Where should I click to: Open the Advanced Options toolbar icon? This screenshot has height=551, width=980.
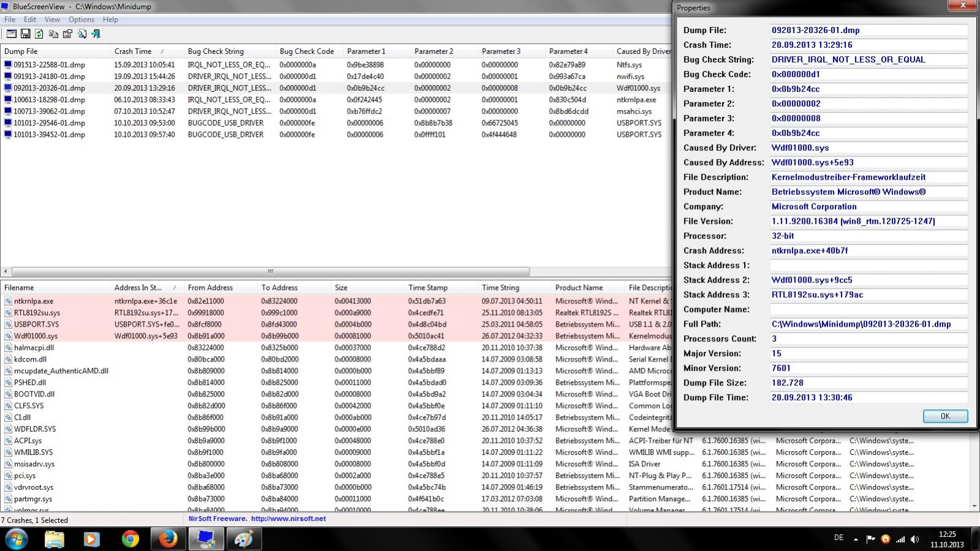tap(12, 34)
